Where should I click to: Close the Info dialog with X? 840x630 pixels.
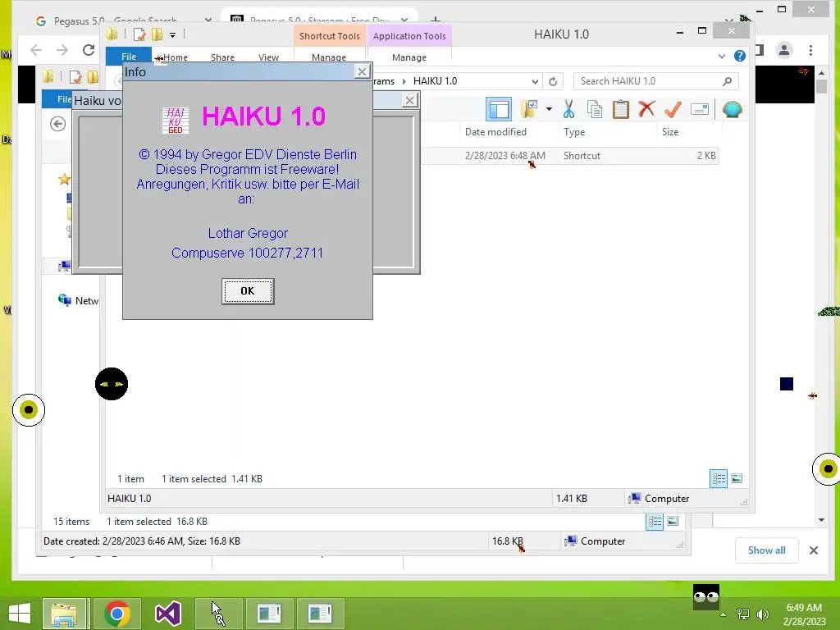point(362,71)
